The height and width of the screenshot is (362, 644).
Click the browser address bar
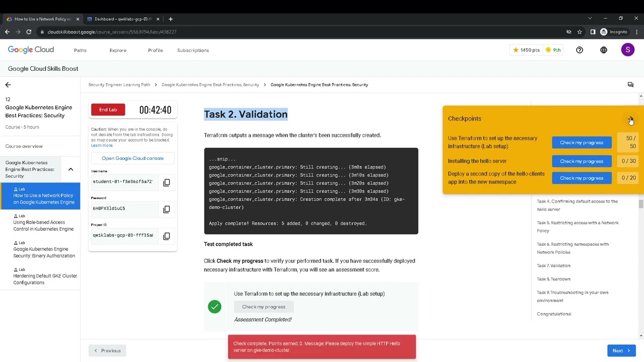[302, 32]
